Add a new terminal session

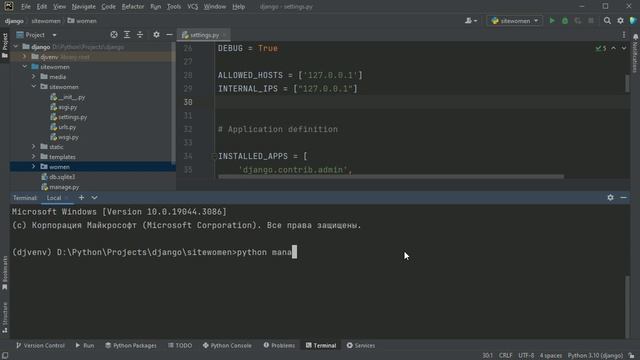[81, 198]
